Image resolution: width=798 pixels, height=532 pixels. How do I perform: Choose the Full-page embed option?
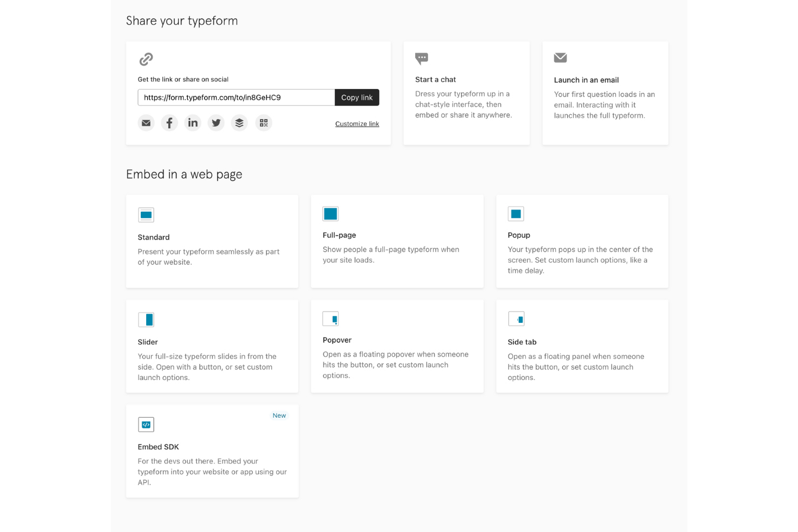(397, 241)
